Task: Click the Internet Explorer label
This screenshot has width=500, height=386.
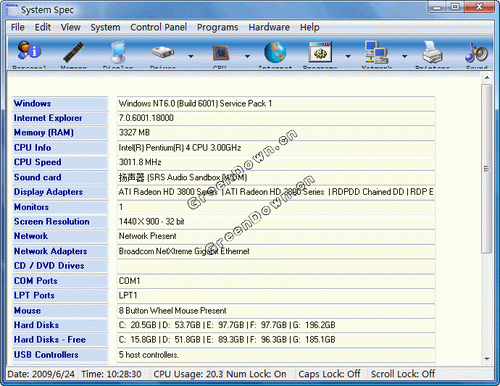Action: (48, 118)
